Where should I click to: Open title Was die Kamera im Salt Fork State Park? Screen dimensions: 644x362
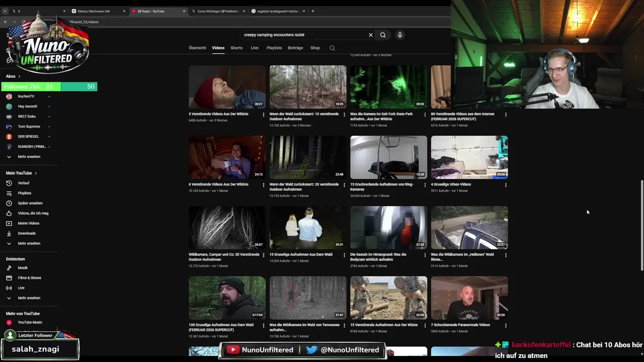pyautogui.click(x=381, y=117)
